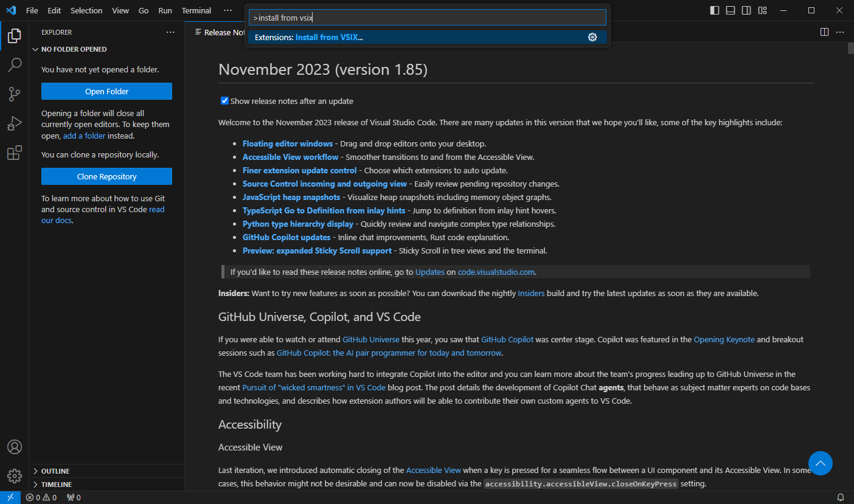Open forwarded ports indicator in status bar
Screen dimensions: 854x504
[x=74, y=497]
